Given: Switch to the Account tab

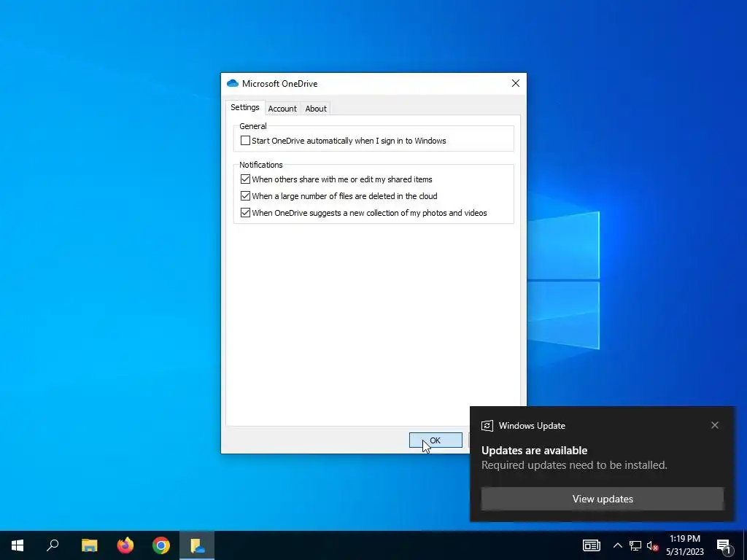Looking at the screenshot, I should click(x=282, y=109).
